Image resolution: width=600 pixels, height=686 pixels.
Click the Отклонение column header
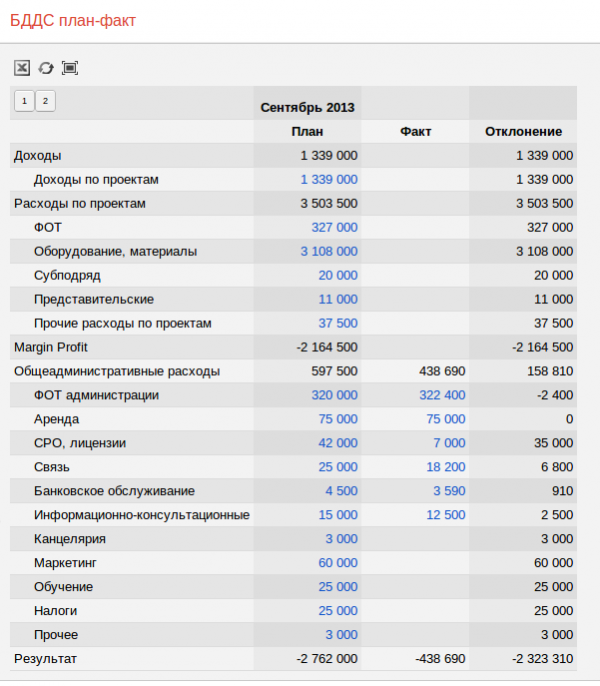tap(523, 132)
